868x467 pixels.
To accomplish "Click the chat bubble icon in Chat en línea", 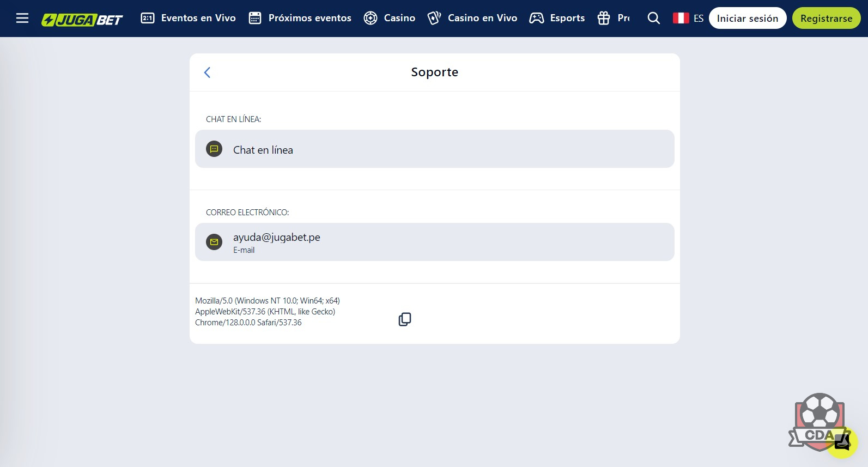I will tap(214, 149).
